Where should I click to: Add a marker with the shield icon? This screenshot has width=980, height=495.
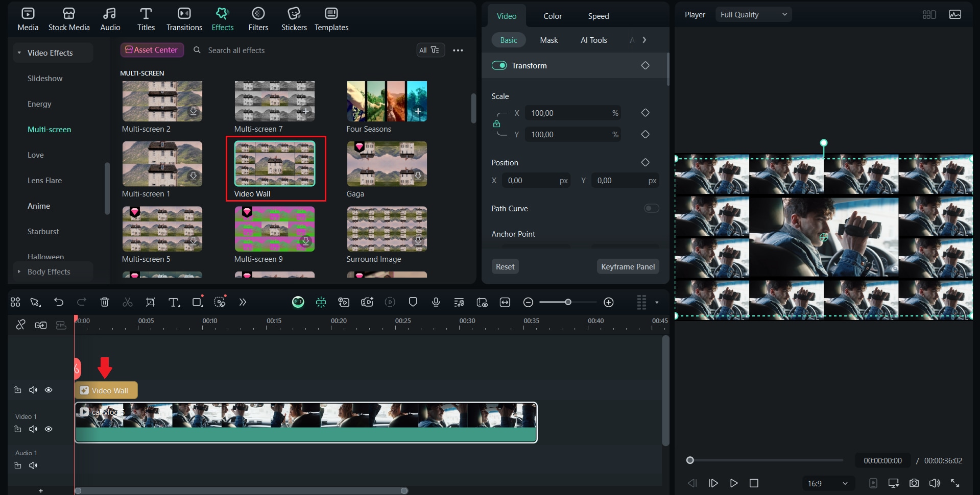413,302
